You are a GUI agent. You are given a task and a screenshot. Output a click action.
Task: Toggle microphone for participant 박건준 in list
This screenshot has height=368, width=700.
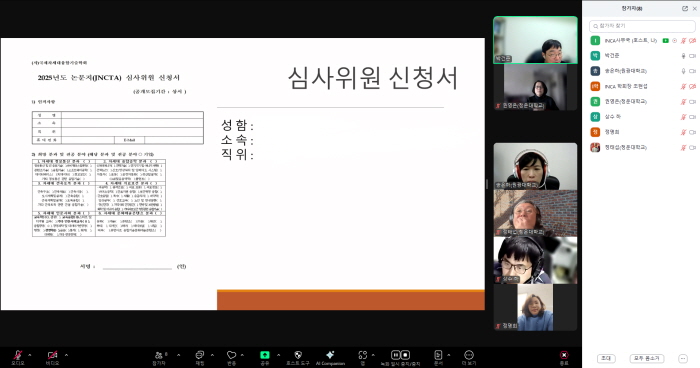(683, 56)
